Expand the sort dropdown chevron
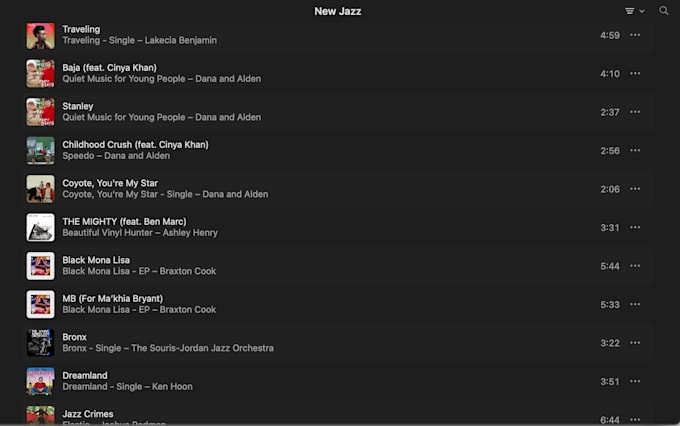The width and height of the screenshot is (680, 426). coord(642,11)
